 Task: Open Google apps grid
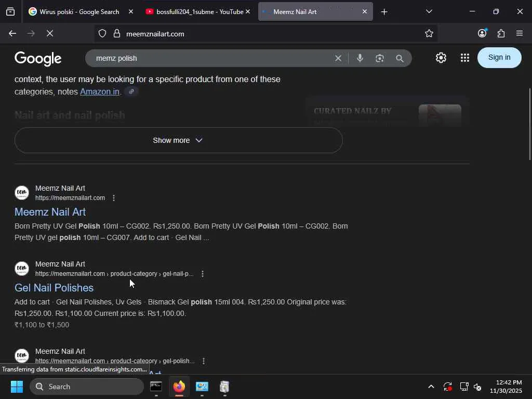pyautogui.click(x=465, y=58)
